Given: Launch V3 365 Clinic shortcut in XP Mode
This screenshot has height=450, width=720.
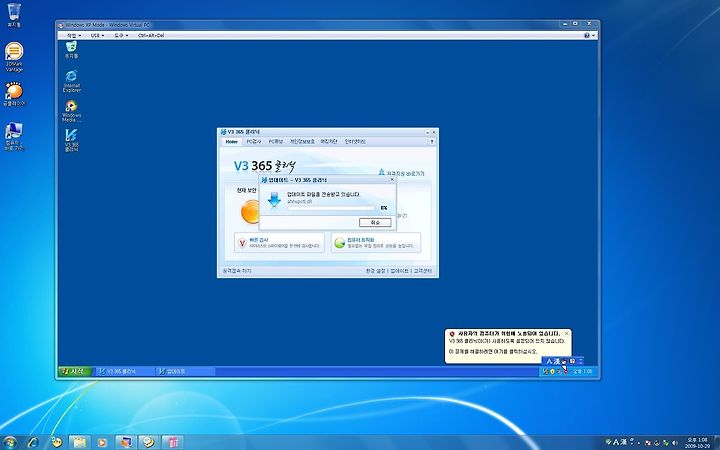Looking at the screenshot, I should pyautogui.click(x=71, y=140).
